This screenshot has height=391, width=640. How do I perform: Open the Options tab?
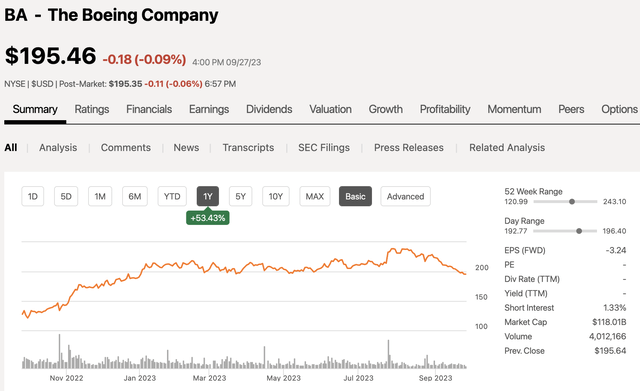tap(619, 109)
